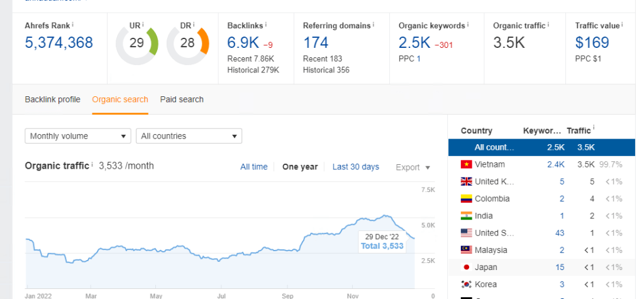Image resolution: width=644 pixels, height=299 pixels.
Task: Select All countries row in table
Action: [x=541, y=147]
